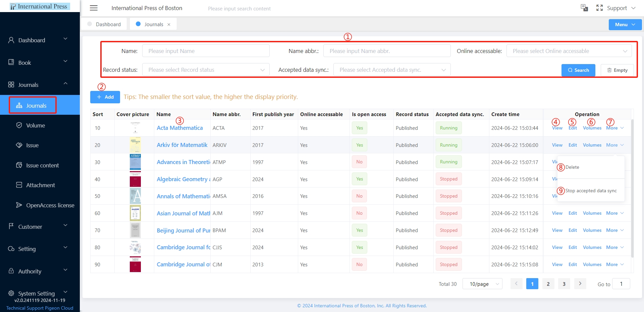Click the Setting icon in sidebar

click(11, 249)
